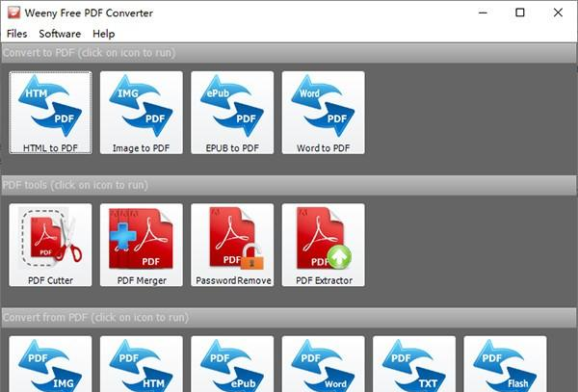578x392 pixels.
Task: Start the EPUB to PDF converter
Action: pyautogui.click(x=232, y=113)
